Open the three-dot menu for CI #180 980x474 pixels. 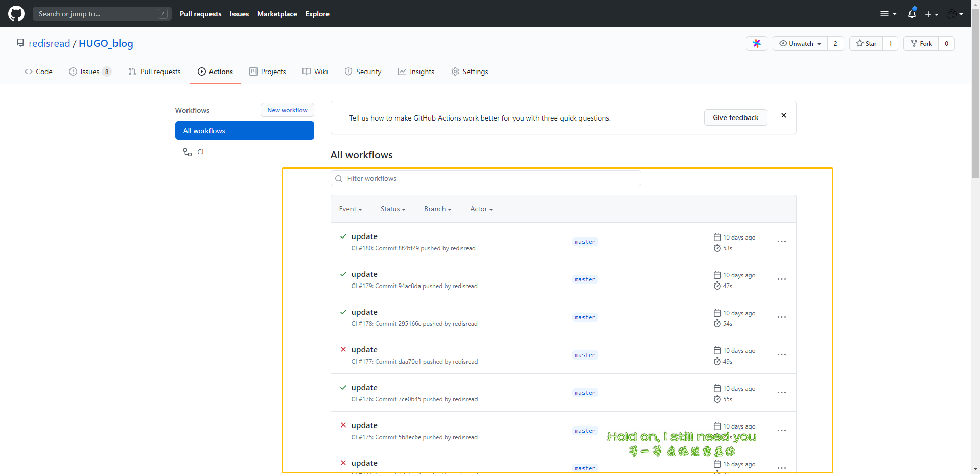click(782, 241)
